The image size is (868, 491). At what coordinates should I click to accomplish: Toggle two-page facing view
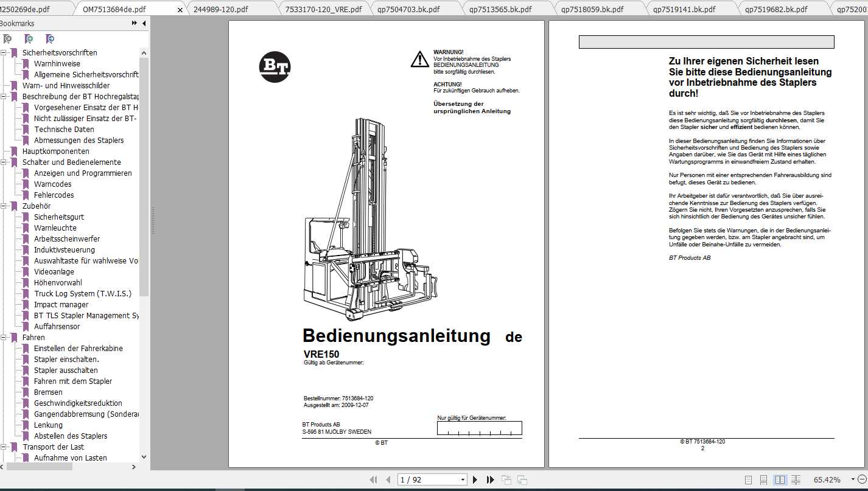click(780, 480)
